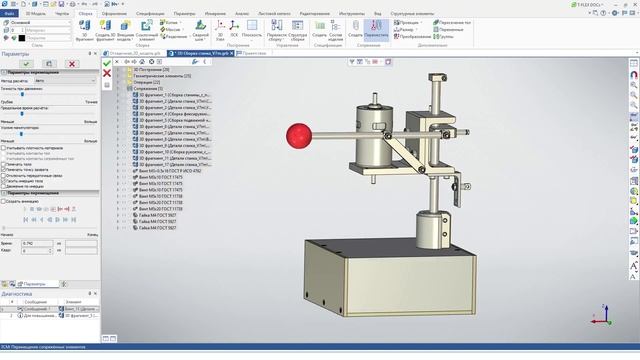Click the Время input field
The height and width of the screenshot is (360, 640).
coord(37,243)
